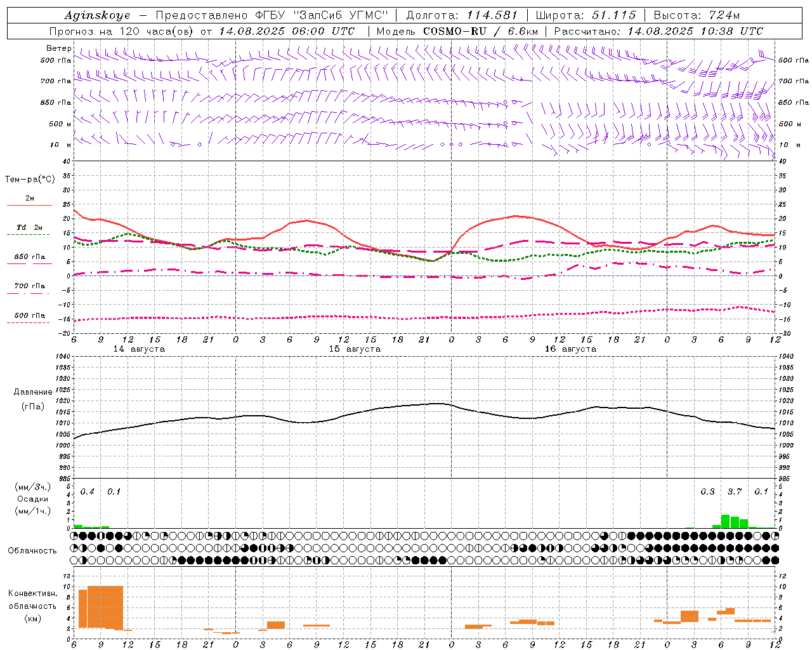
Task: Click the precipitation total "0.3"
Action: [707, 491]
